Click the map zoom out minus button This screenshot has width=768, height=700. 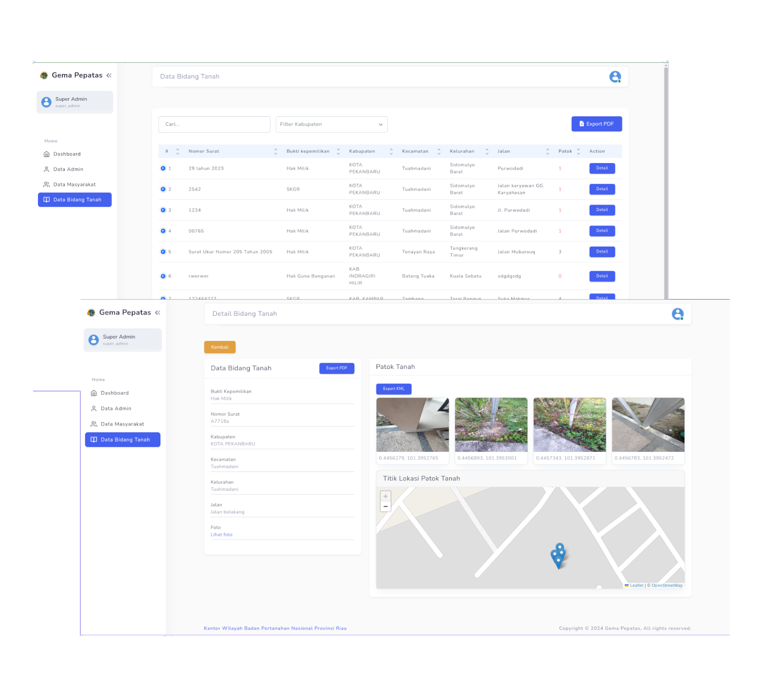point(386,507)
